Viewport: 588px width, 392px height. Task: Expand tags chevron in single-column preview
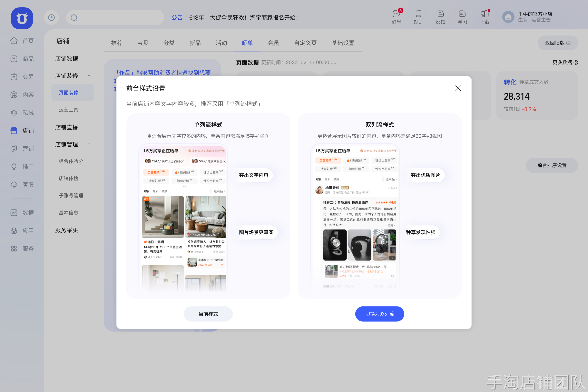point(185,186)
